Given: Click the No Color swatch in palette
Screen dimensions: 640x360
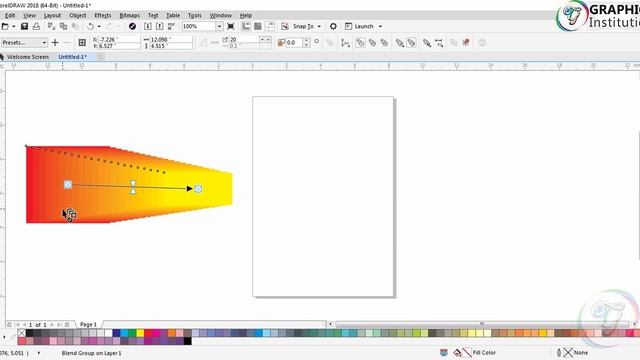Looking at the screenshot, I should [x=22, y=333].
